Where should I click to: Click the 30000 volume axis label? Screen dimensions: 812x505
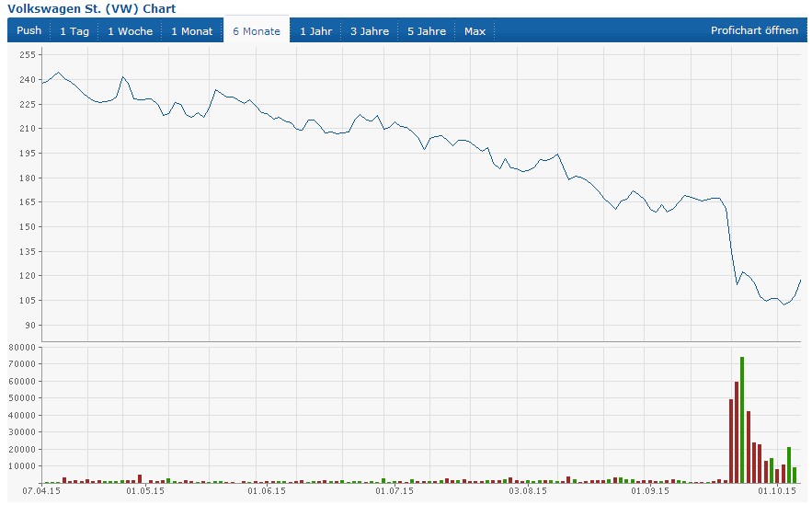[22, 432]
